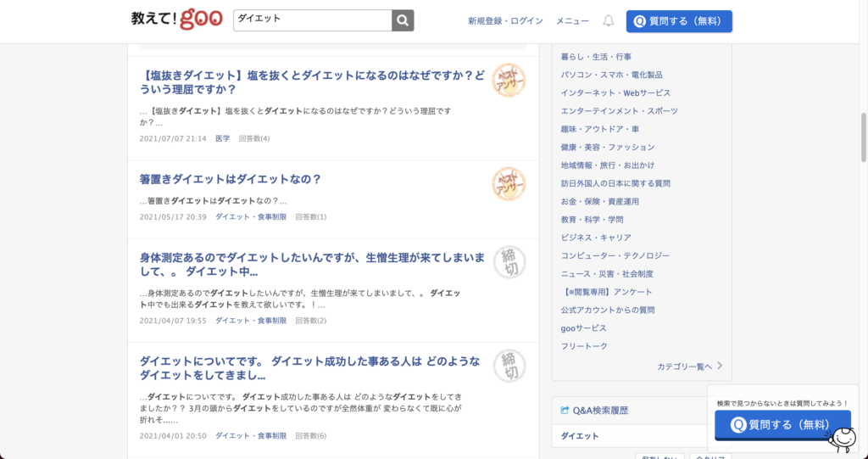
Task: Open the notification bell icon
Action: 608,20
